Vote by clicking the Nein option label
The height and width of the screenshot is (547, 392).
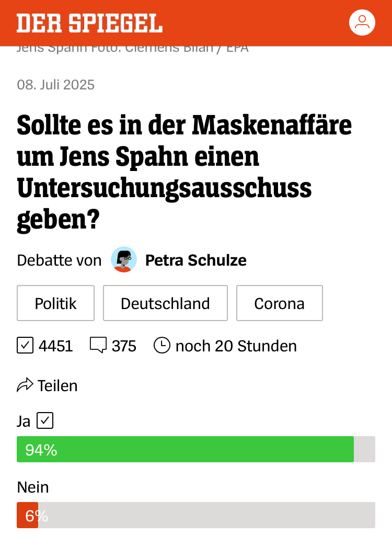(x=33, y=487)
